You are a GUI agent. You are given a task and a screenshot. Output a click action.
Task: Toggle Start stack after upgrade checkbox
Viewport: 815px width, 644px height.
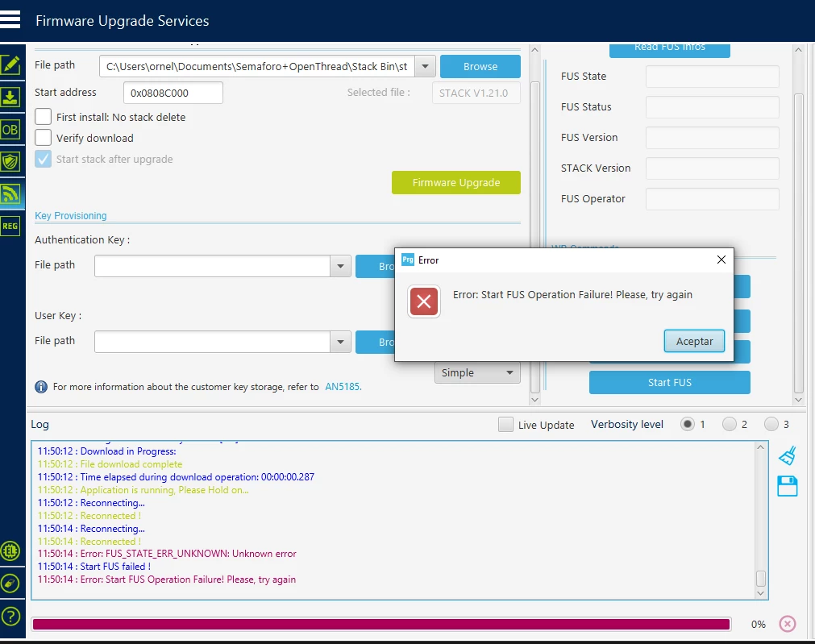tap(44, 159)
